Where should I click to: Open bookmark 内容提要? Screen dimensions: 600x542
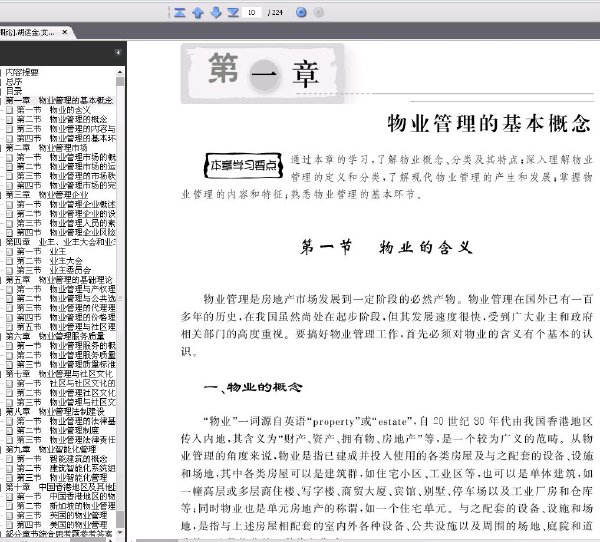[22, 72]
